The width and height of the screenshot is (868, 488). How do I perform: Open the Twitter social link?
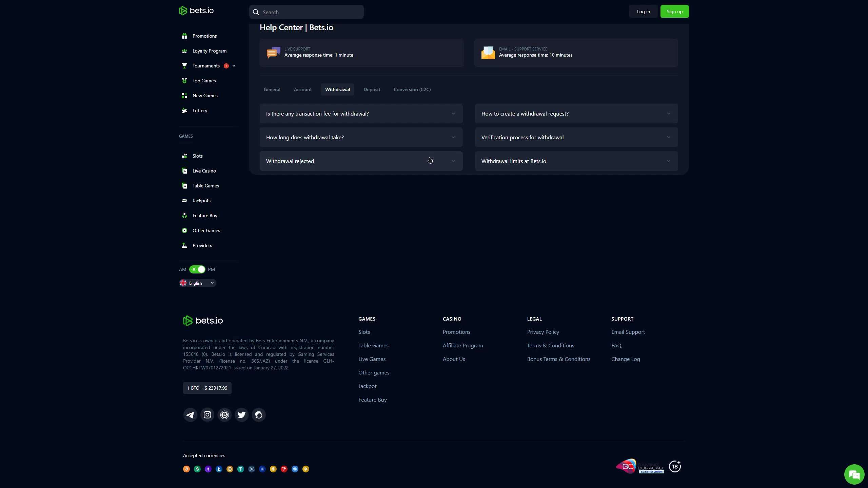point(241,415)
